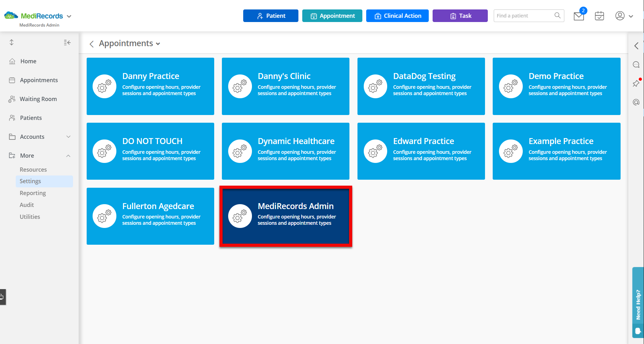This screenshot has height=344, width=644.
Task: Open the Demo Practice card title
Action: tap(556, 76)
